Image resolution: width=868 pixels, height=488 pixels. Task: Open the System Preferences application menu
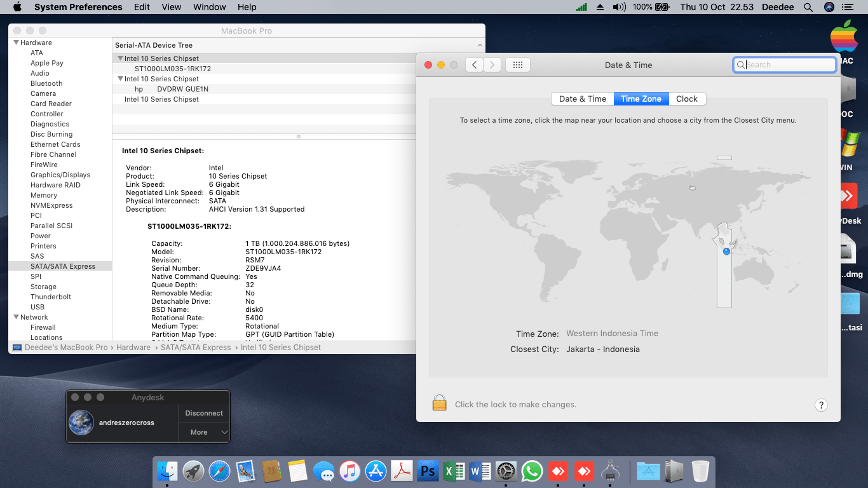pos(78,7)
